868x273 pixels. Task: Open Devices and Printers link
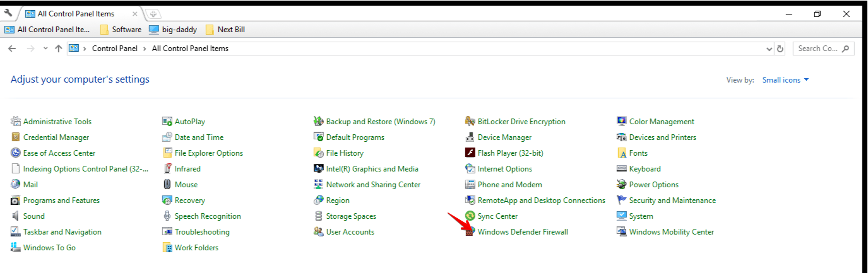tap(663, 137)
